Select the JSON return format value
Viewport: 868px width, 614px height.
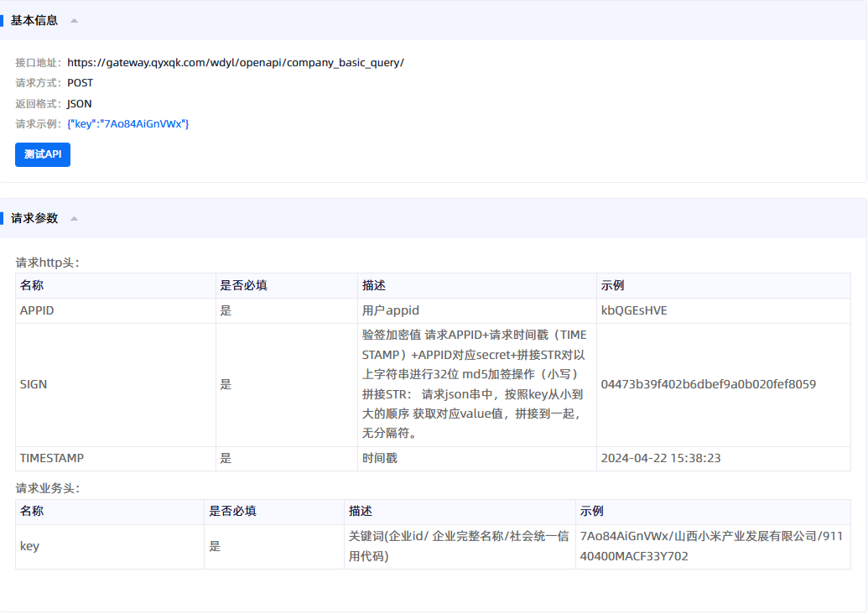coord(80,104)
